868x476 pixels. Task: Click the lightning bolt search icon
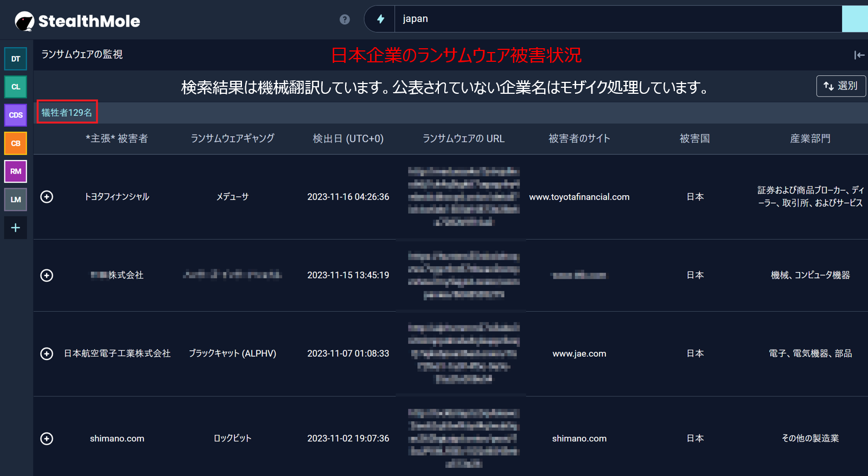[x=381, y=20]
